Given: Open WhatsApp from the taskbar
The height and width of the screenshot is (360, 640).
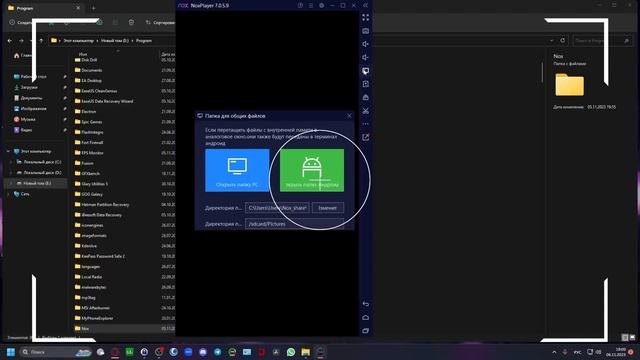Looking at the screenshot, I should [291, 352].
